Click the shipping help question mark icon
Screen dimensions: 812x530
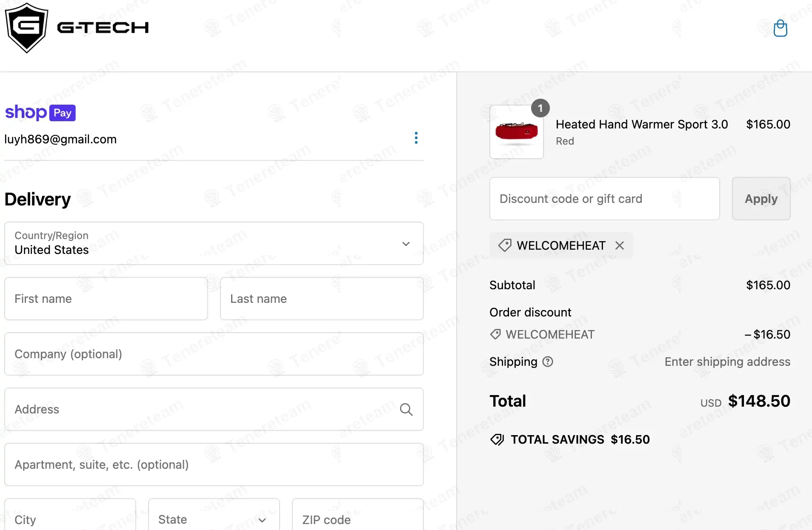[548, 362]
